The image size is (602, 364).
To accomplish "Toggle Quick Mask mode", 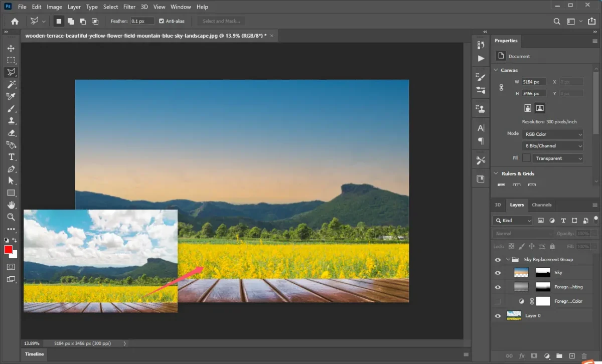I will pyautogui.click(x=11, y=267).
